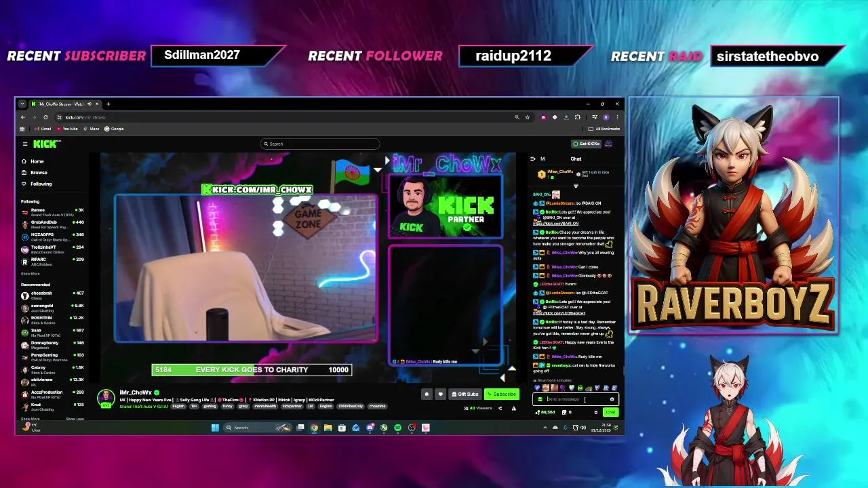Open GrubAndDub channel in Following list
This screenshot has width=868, height=488.
[53, 224]
